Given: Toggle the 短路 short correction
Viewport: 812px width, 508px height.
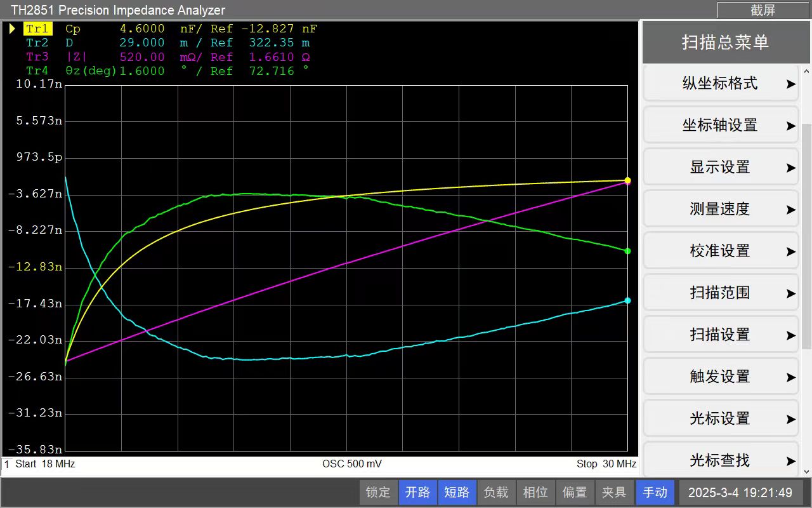Looking at the screenshot, I should point(456,492).
